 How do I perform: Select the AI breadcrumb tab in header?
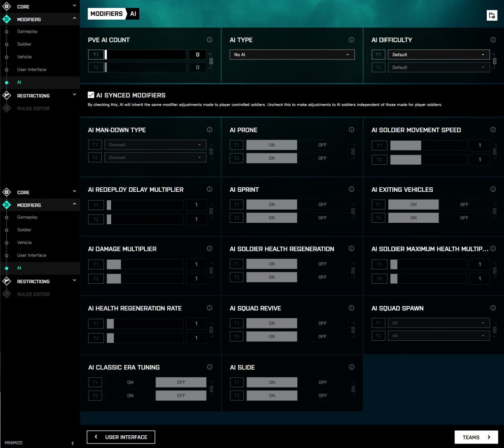(133, 14)
